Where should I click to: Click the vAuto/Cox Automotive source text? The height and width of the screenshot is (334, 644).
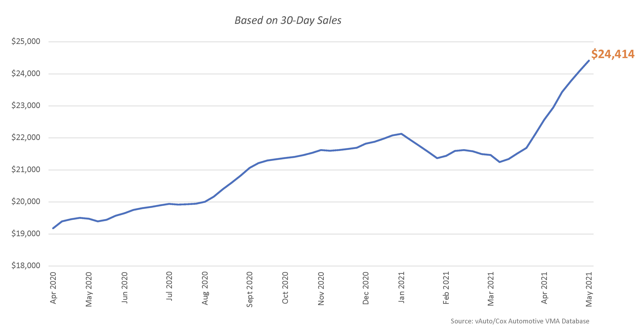[520, 321]
